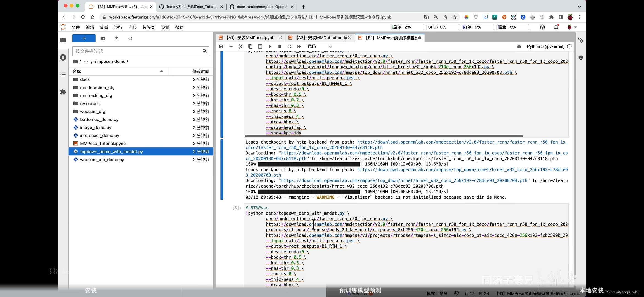Screen dimensions: 644x297
Task: Run the selected cell
Action: point(270,46)
